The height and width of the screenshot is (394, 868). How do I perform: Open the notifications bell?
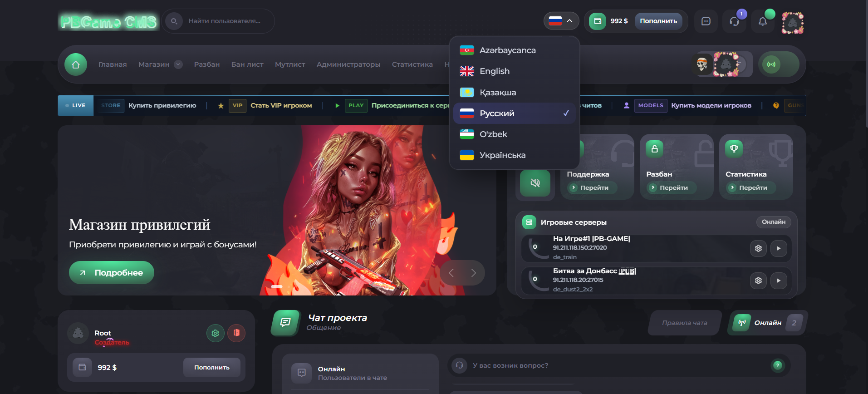click(x=763, y=21)
